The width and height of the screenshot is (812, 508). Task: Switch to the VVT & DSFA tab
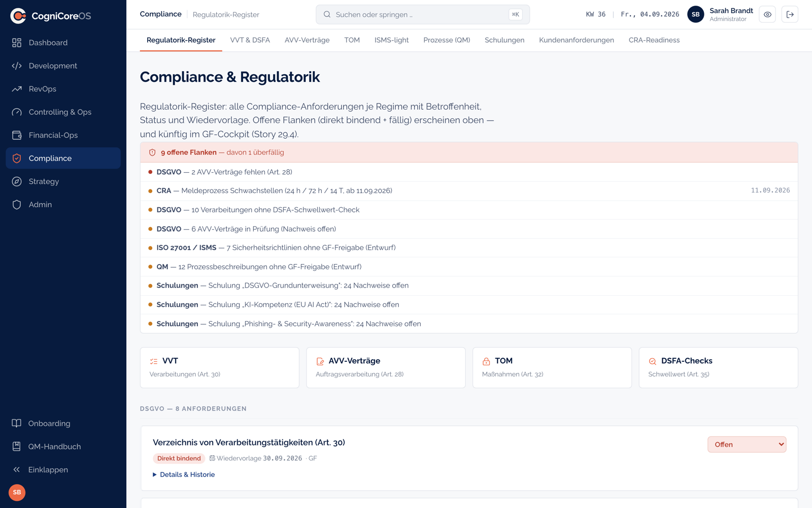tap(250, 40)
